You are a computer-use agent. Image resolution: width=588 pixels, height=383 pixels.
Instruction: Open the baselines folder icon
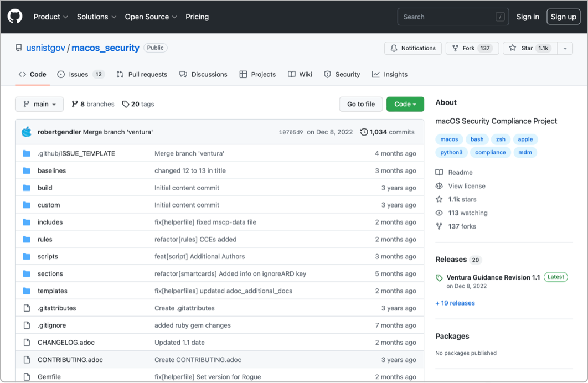coord(27,170)
